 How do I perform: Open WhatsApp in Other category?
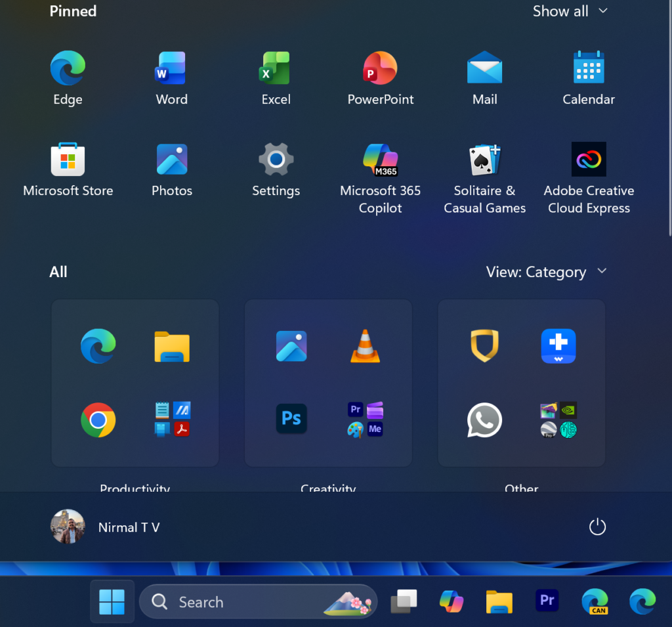(484, 420)
